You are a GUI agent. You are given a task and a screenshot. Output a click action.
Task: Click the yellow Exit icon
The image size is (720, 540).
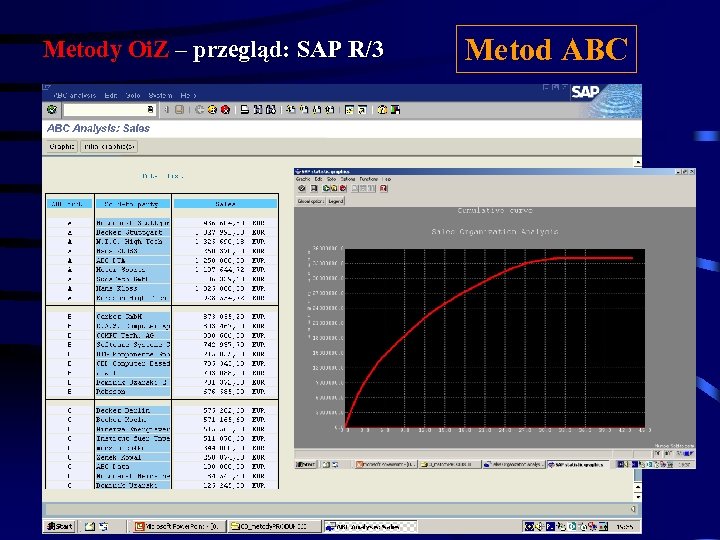coord(212,110)
